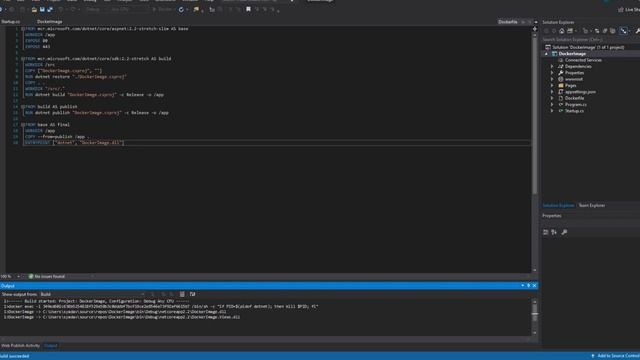The width and height of the screenshot is (640, 360).
Task: Open the Output window position dropdown arrow
Action: tap(522, 286)
